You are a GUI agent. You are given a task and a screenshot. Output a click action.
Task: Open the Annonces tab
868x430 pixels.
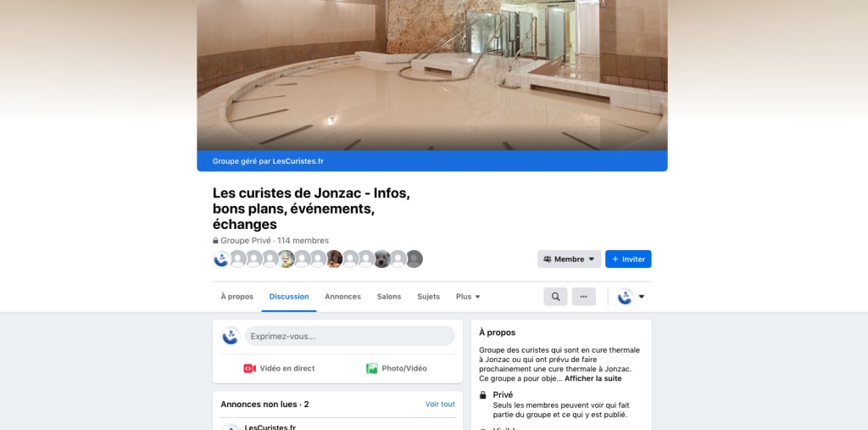pyautogui.click(x=342, y=297)
